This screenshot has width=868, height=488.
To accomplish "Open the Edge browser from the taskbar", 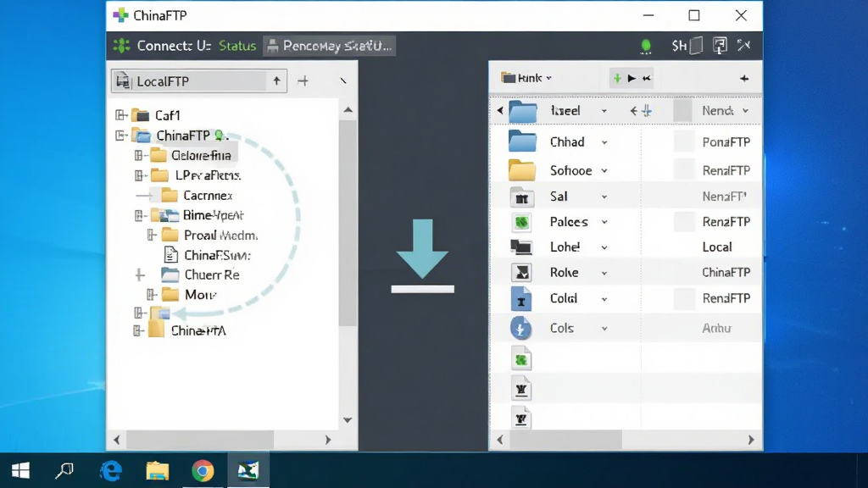I will [111, 471].
